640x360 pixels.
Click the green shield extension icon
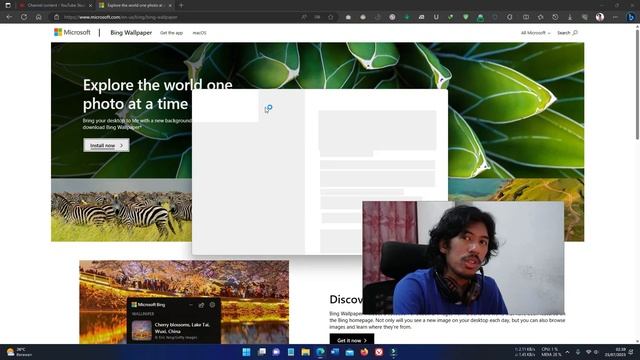point(466,17)
